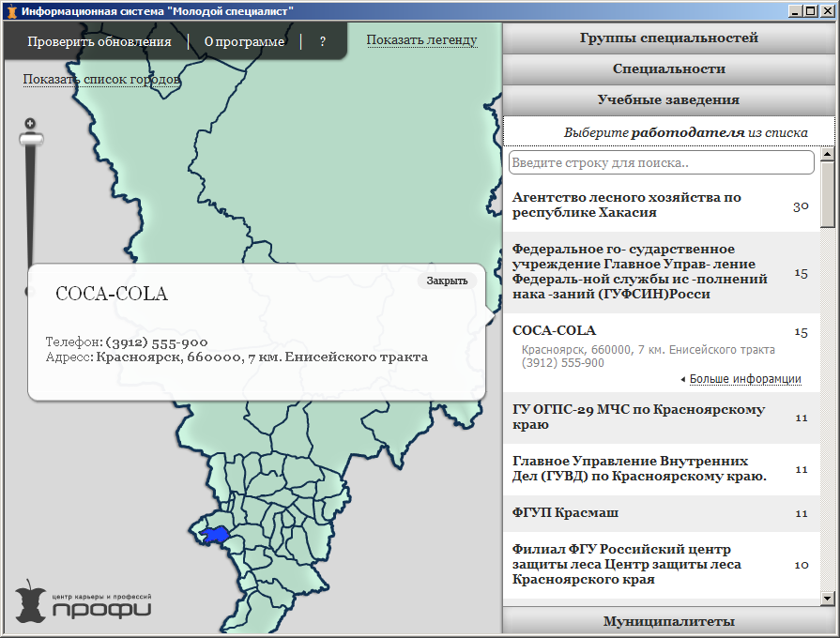Select ФГУП Красмаш employer
This screenshot has width=840, height=638.
[x=661, y=513]
